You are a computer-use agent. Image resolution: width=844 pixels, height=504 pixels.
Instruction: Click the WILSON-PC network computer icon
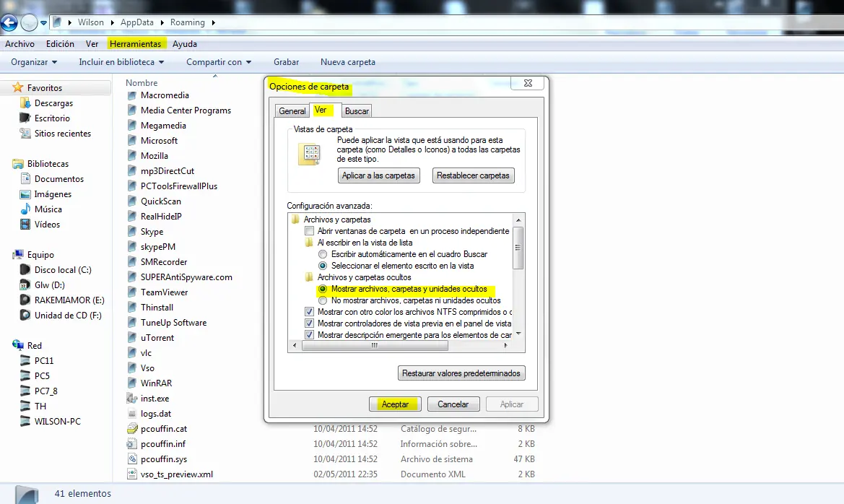coord(25,421)
